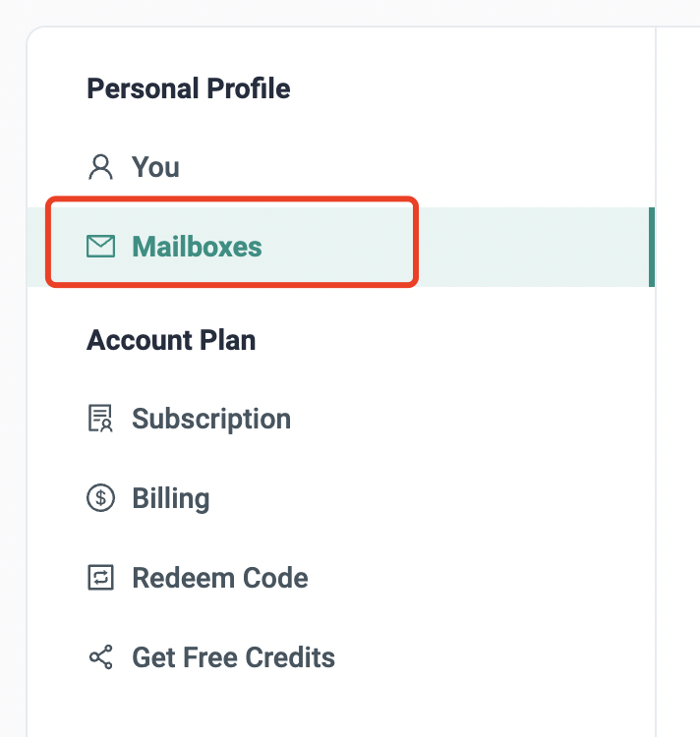Open Get Free Credits page
700x737 pixels.
[234, 657]
